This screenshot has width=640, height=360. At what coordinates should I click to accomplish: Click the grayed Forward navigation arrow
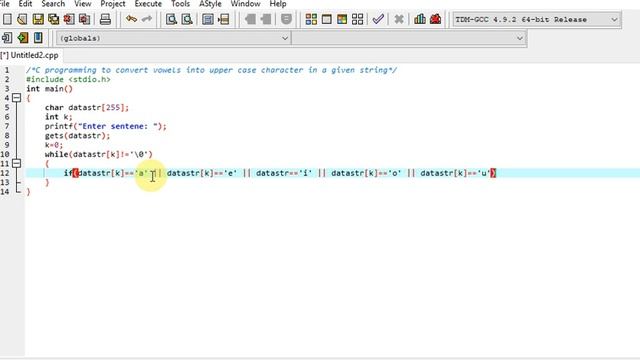point(266,19)
